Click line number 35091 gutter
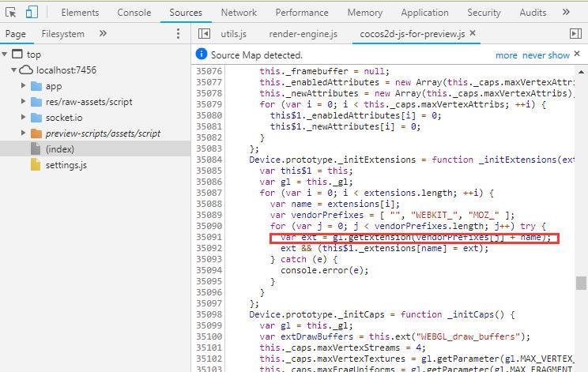Image resolution: width=588 pixels, height=372 pixels. coord(209,237)
